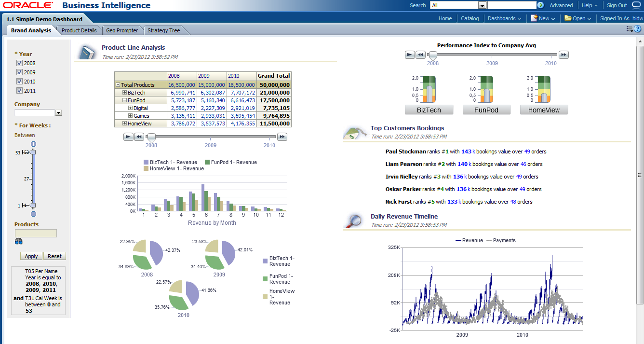Uncheck the 2011 year checkbox

pos(19,91)
